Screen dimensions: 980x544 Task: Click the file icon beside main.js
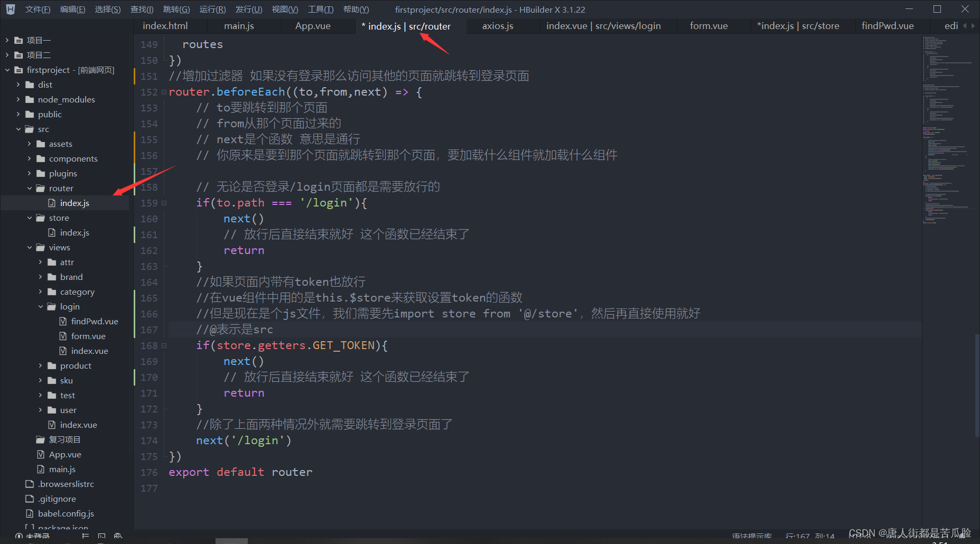pos(41,469)
